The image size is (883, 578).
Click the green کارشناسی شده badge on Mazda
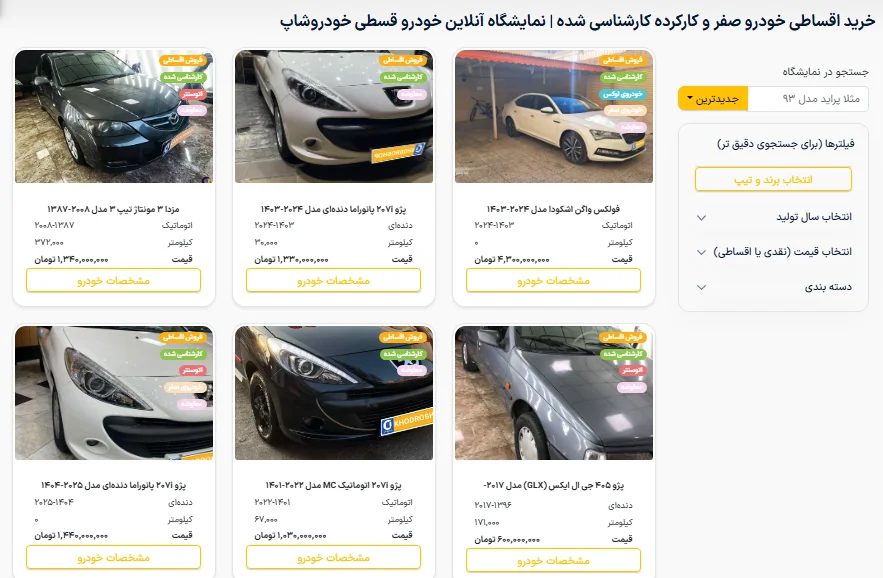click(x=183, y=77)
